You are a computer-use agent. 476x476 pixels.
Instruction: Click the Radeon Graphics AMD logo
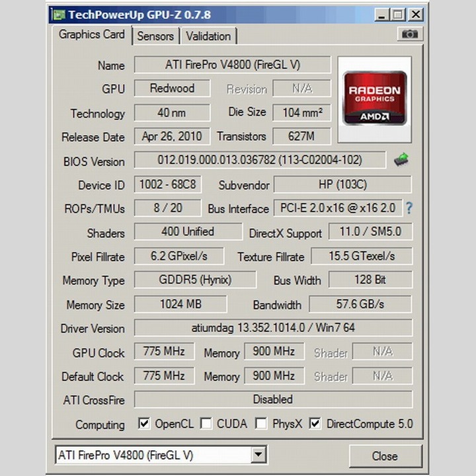tap(375, 99)
